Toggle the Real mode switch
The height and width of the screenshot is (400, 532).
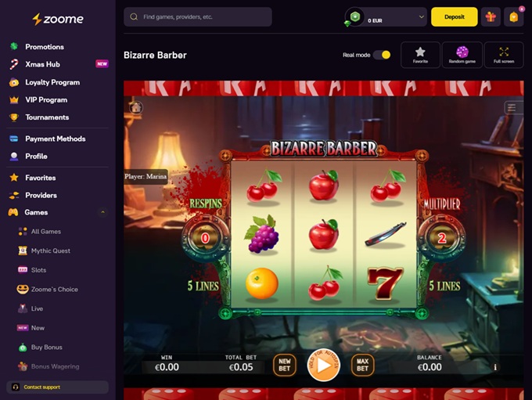[x=382, y=55]
